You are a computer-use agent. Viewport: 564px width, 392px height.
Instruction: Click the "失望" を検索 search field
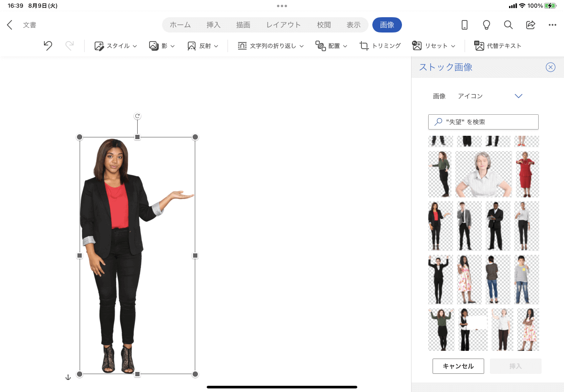tap(483, 122)
